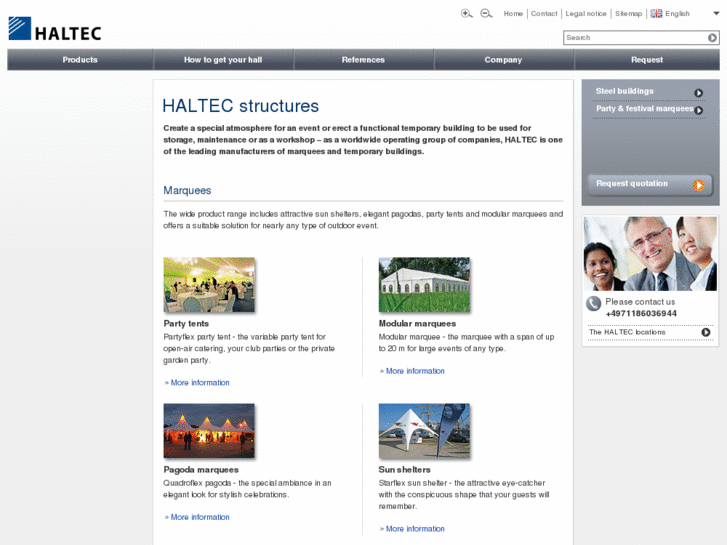Screen dimensions: 727x545
Task: Open the Products menu
Action: coord(80,60)
